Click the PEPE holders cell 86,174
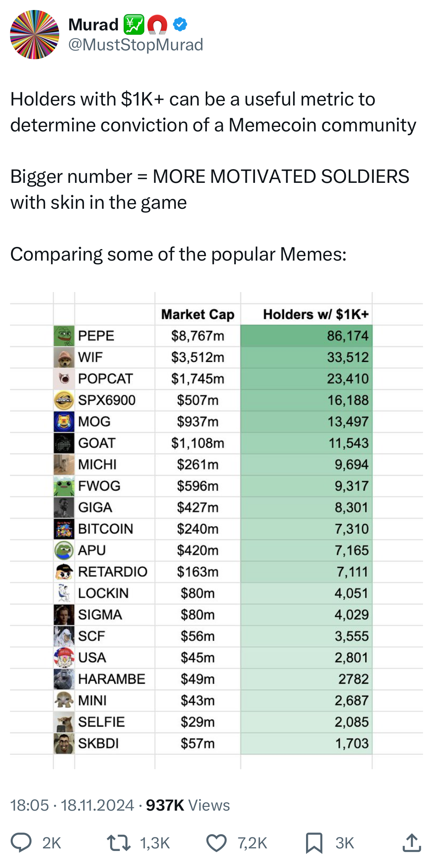 point(348,336)
